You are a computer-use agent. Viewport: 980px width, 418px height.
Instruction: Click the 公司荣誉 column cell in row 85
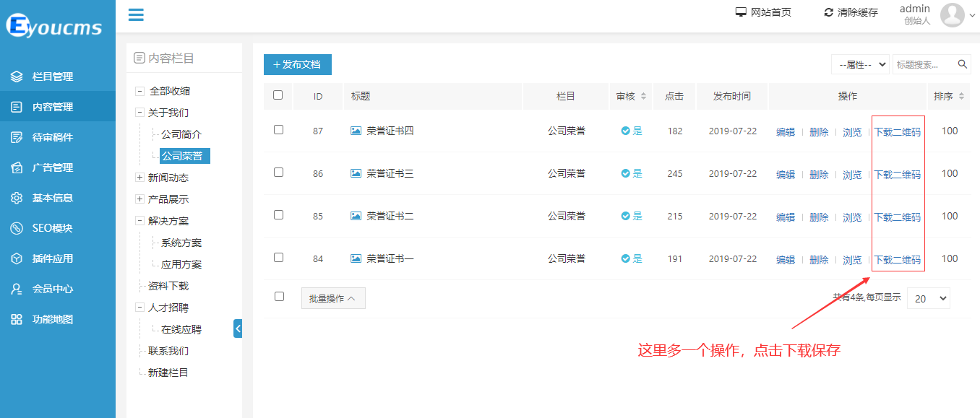pos(567,216)
